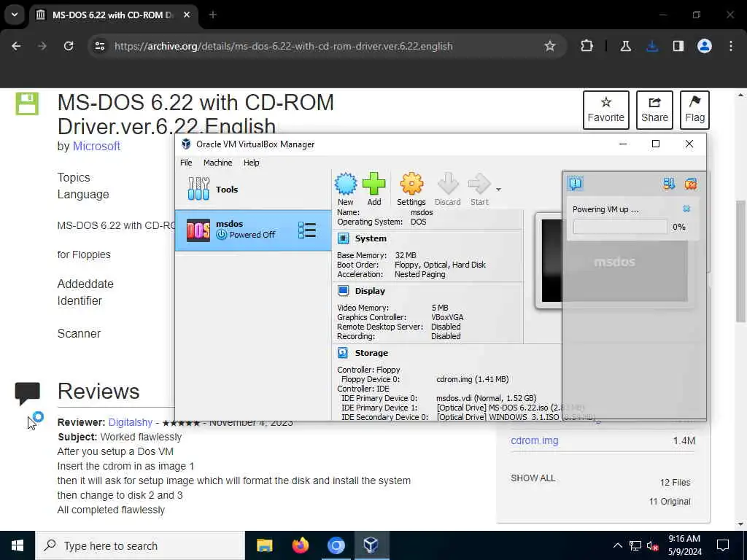Open the Chrome profile avatar
747x560 pixels.
[x=705, y=46]
